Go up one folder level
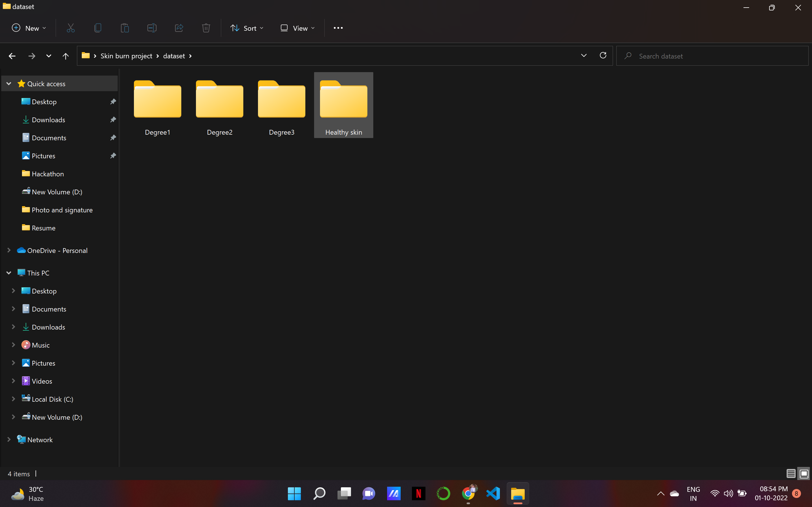The width and height of the screenshot is (812, 507). point(65,56)
